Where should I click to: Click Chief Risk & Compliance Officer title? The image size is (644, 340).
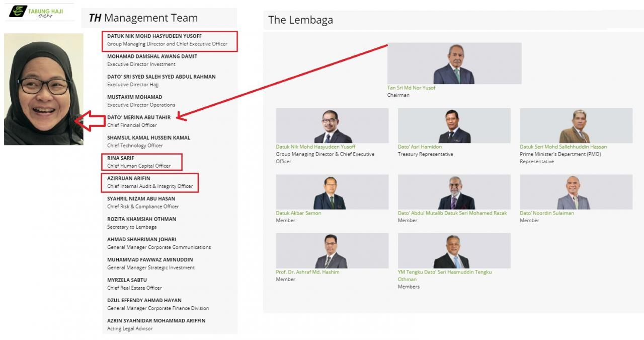pos(143,207)
